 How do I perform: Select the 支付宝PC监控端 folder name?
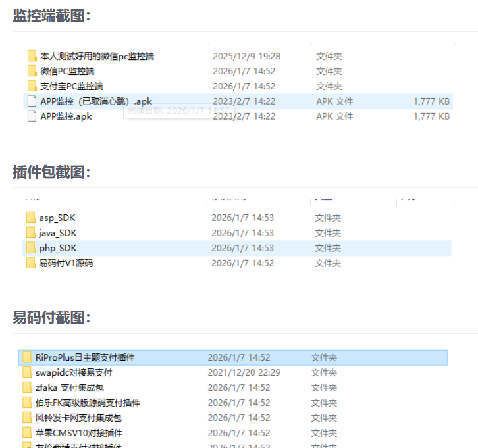point(72,86)
